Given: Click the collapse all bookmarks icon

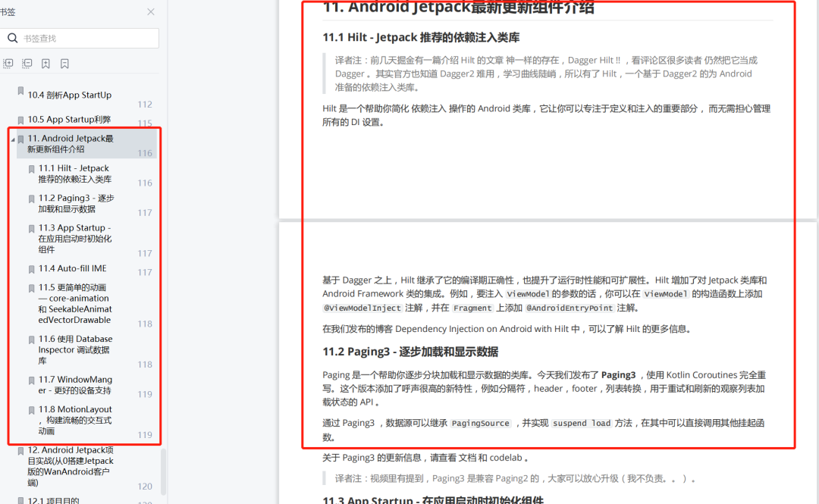Looking at the screenshot, I should click(27, 64).
